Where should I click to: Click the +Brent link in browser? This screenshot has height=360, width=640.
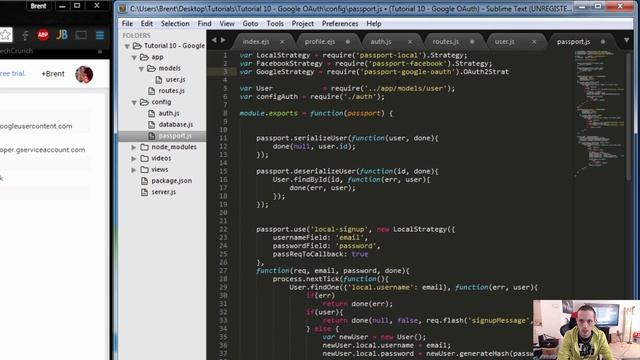click(x=53, y=74)
